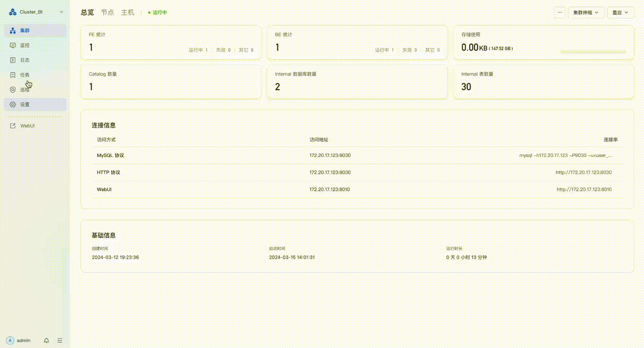Switch to the 节点 nodes tab
This screenshot has width=644, height=348.
pyautogui.click(x=107, y=13)
